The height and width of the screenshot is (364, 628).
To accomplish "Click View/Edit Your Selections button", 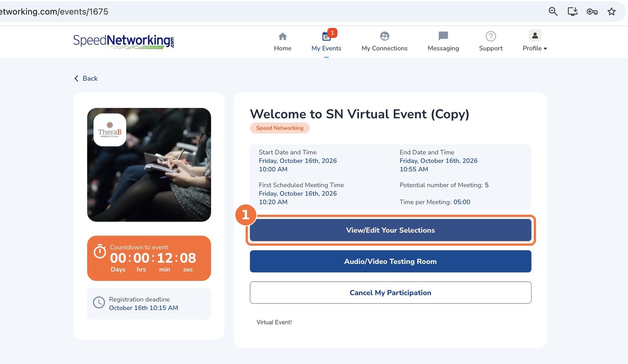I will pos(391,230).
